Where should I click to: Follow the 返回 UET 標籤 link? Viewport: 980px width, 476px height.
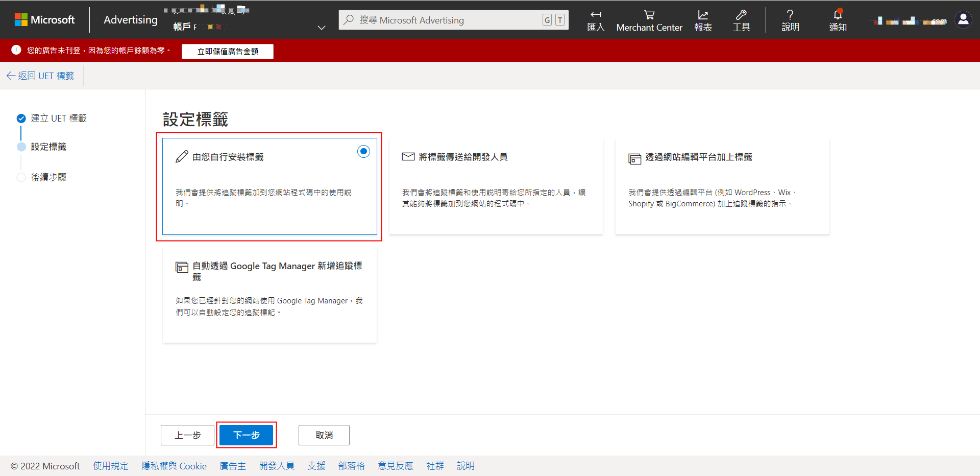click(x=46, y=76)
